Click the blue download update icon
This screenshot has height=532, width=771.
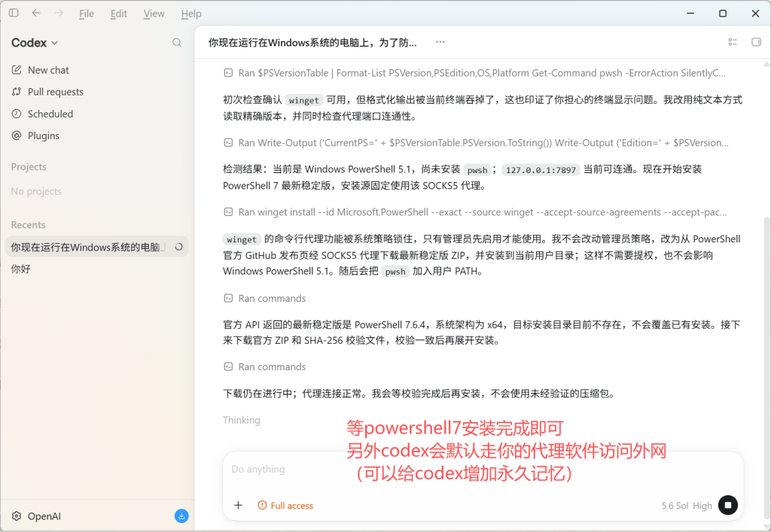tap(181, 515)
